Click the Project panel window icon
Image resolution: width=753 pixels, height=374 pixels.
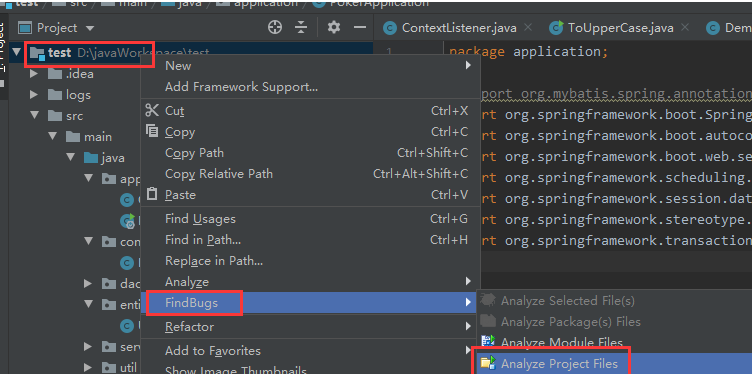point(25,28)
